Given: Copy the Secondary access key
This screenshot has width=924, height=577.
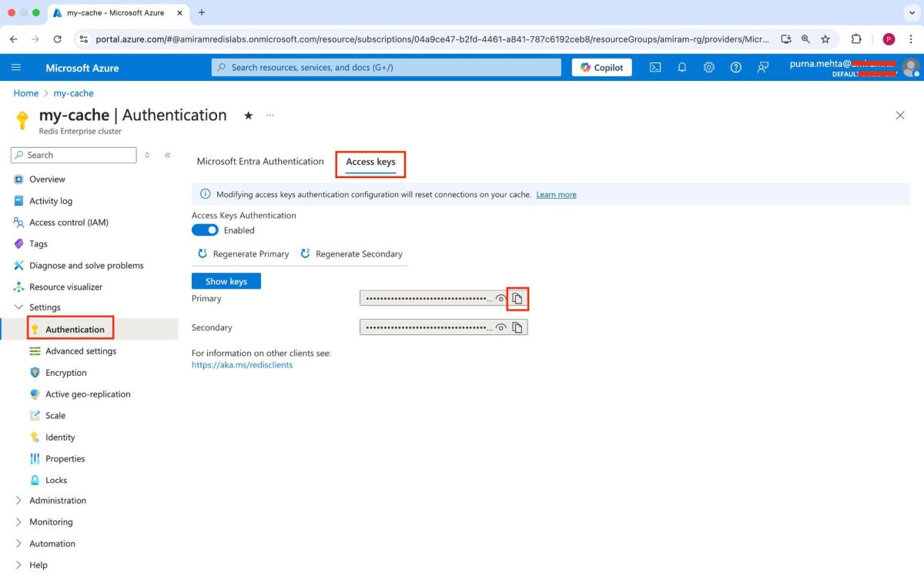Looking at the screenshot, I should 517,327.
